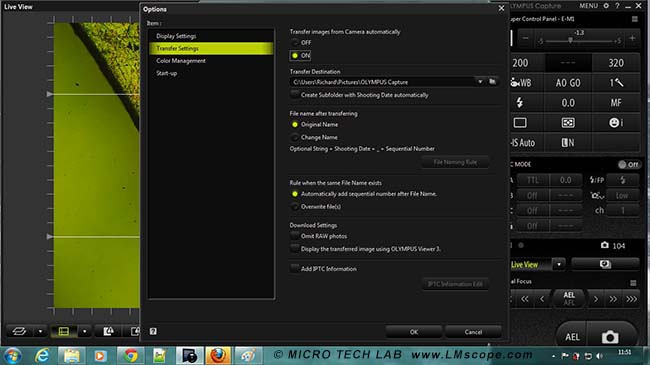650x365 pixels.
Task: Select OFF for automatic image transfer
Action: click(295, 43)
